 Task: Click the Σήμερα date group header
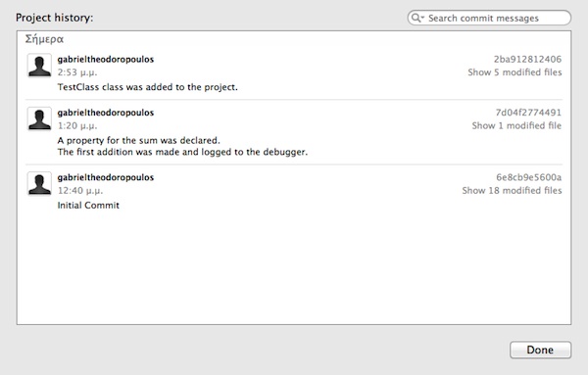tap(44, 39)
